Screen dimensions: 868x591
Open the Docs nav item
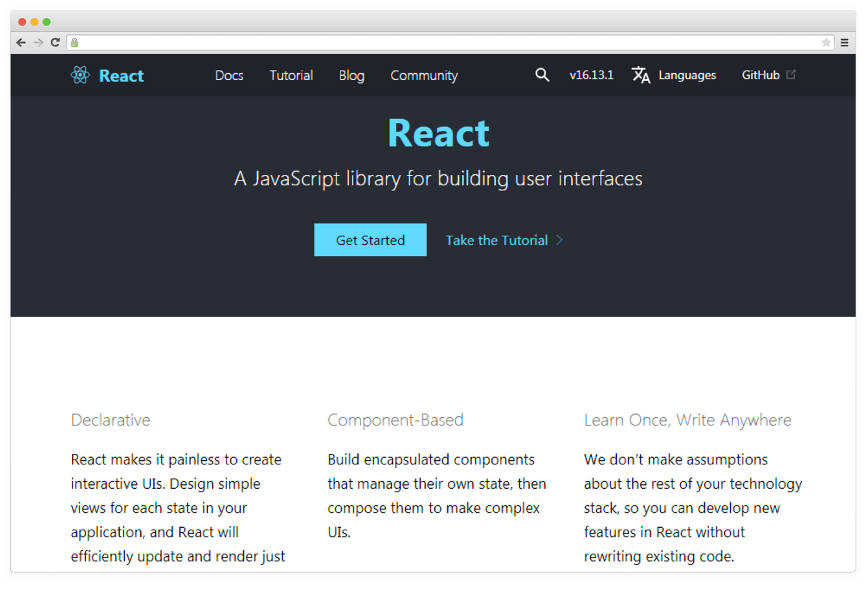[229, 75]
